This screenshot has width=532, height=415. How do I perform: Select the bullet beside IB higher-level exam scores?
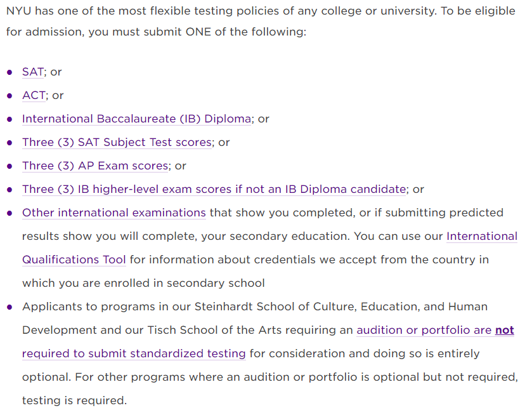click(x=10, y=190)
